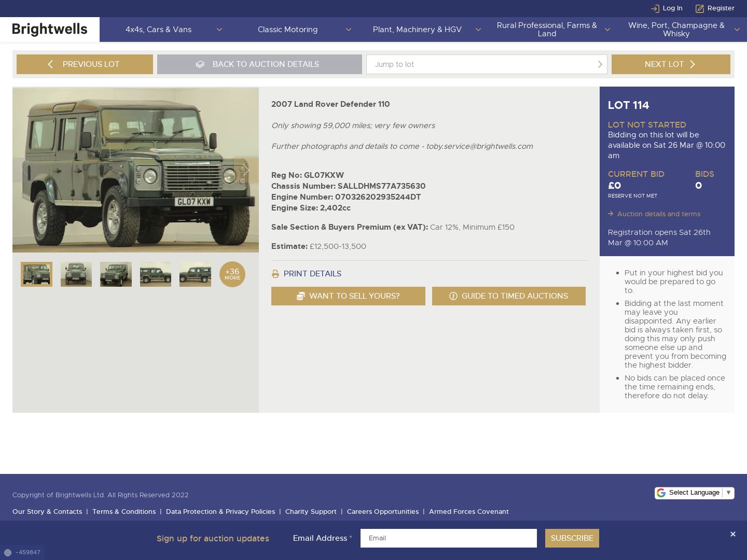
Task: Open the 4x4s, Cars & Vans menu
Action: click(158, 30)
